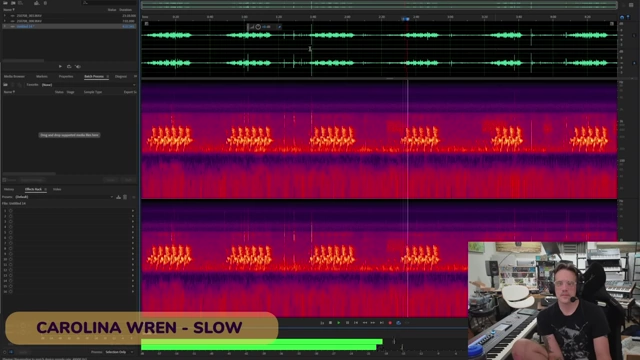This screenshot has width=640, height=360.
Task: Click the New File icon in Files panel
Action: click(20, 3)
